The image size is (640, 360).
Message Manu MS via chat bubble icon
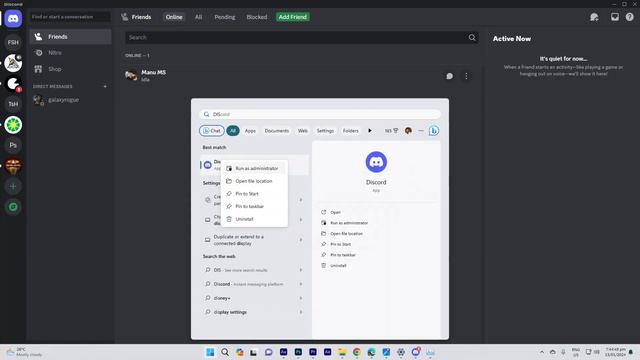(449, 76)
